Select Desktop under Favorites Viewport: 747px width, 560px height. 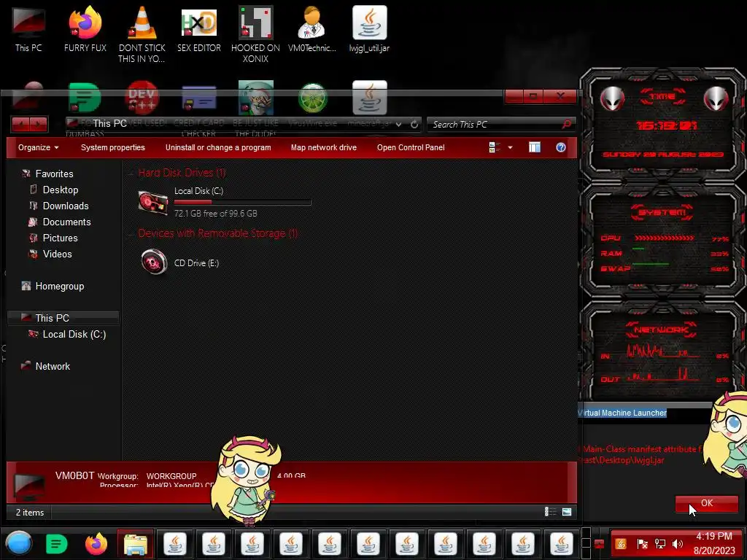(x=60, y=190)
